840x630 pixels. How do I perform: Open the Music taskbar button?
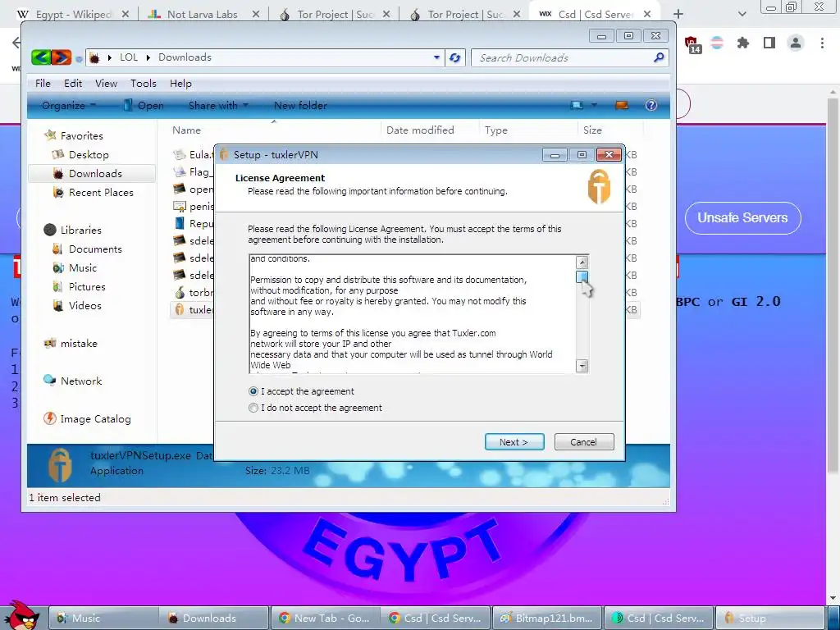tap(103, 618)
